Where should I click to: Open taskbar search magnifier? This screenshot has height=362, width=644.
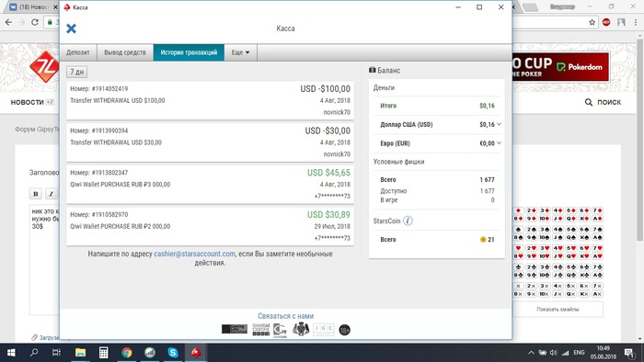(x=34, y=353)
